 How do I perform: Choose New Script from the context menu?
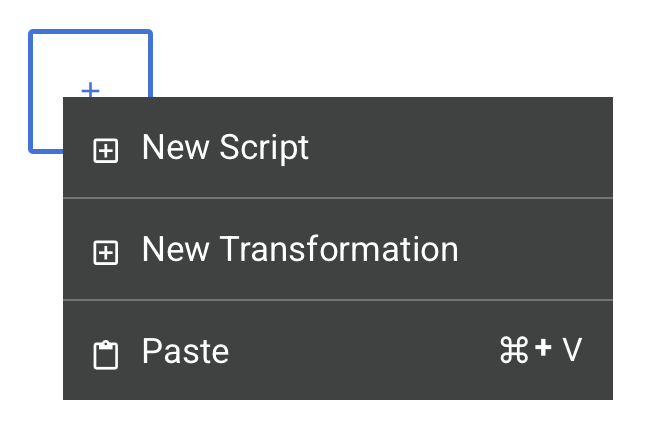pyautogui.click(x=225, y=148)
